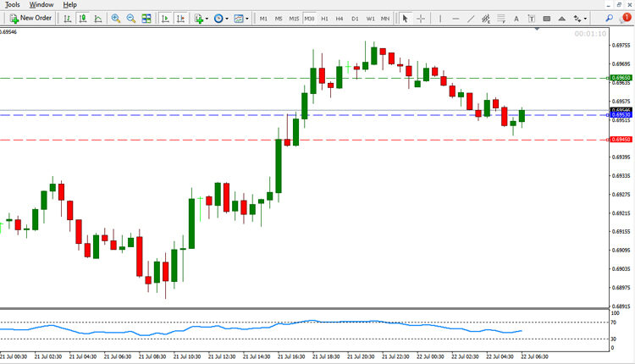Open the add-indicators dropdown
The width and height of the screenshot is (635, 364).
click(202, 19)
